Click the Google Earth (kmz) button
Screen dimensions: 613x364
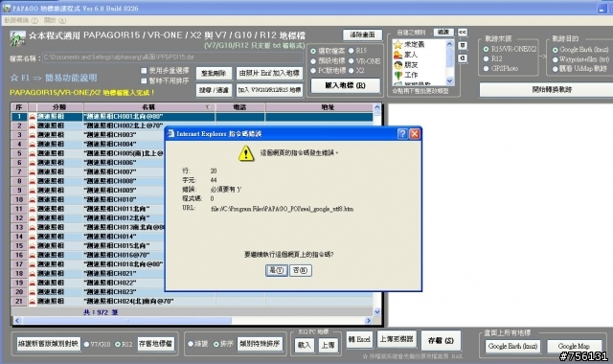513,346
